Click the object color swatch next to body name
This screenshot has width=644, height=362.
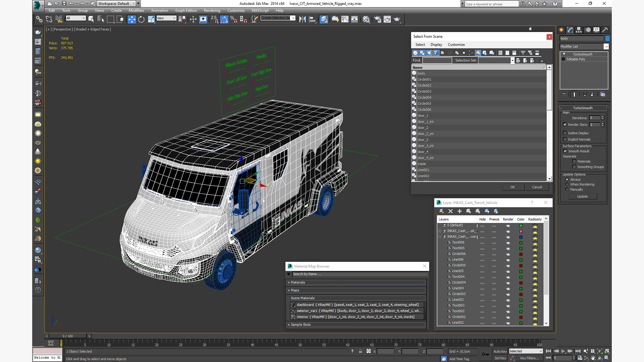[x=607, y=39]
